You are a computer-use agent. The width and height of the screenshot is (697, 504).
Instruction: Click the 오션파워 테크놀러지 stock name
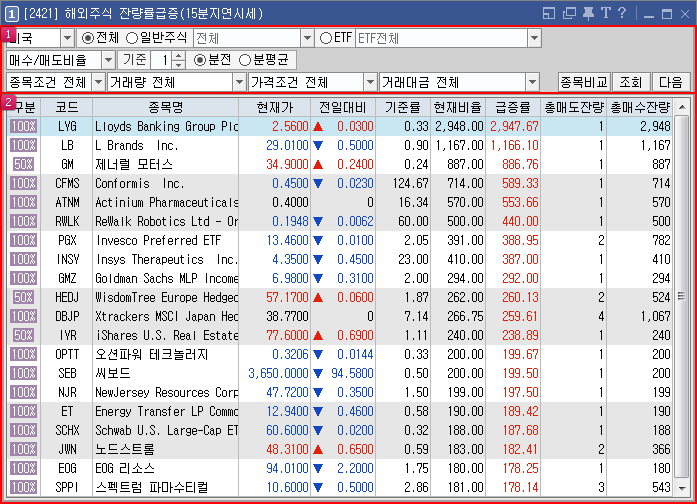[152, 355]
